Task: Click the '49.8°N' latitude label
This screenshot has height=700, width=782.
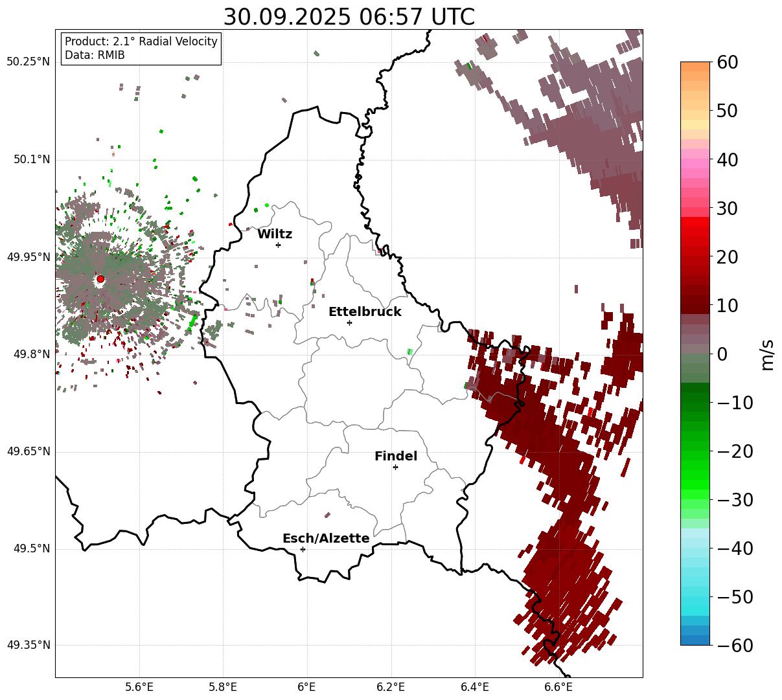Action: tap(31, 354)
